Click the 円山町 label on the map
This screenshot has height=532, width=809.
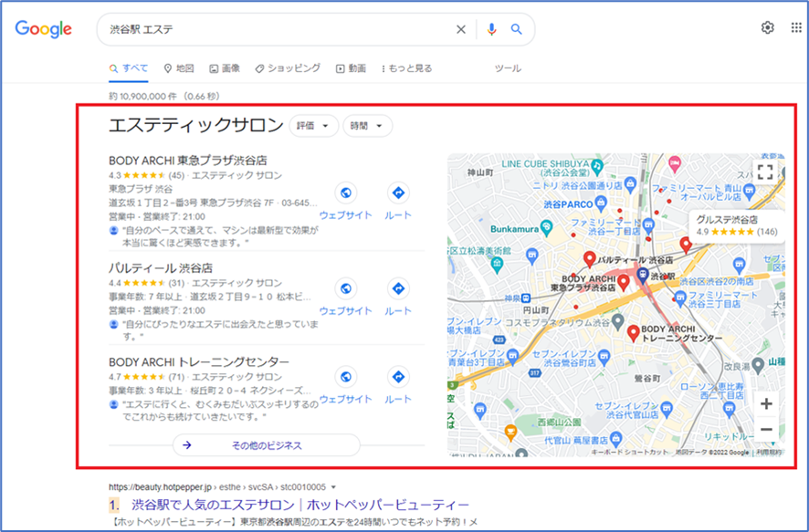536,310
